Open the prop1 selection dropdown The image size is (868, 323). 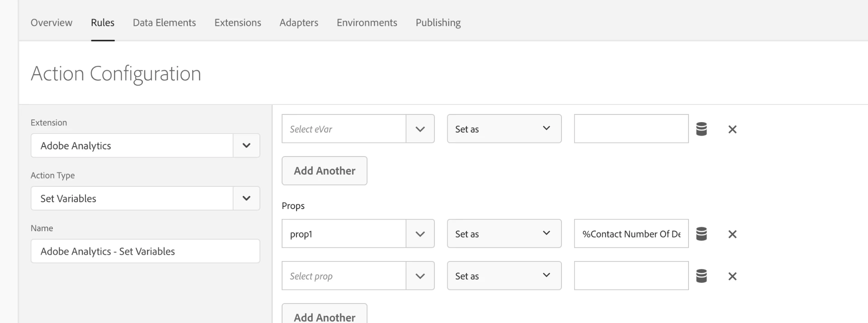pos(420,234)
